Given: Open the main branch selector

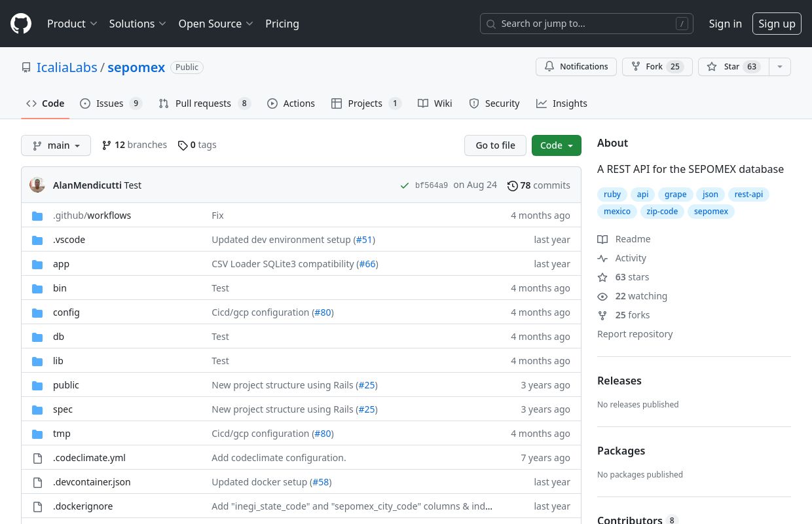Looking at the screenshot, I should (x=56, y=145).
